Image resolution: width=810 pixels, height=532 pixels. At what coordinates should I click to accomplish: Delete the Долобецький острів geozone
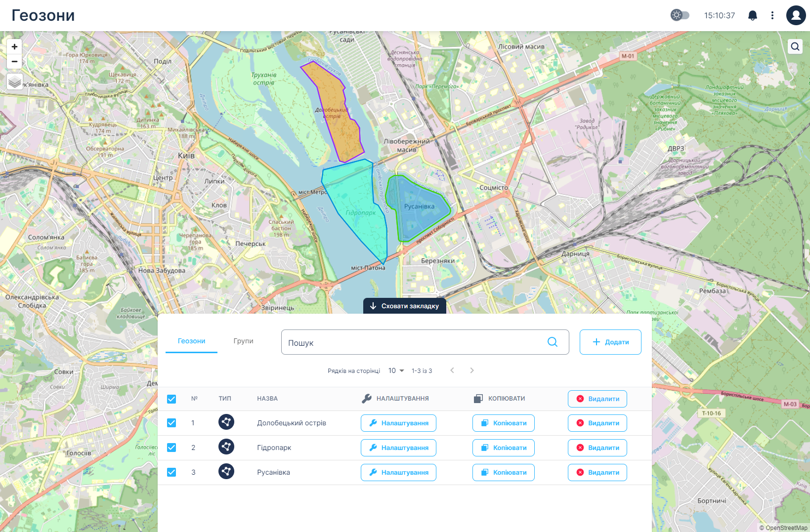[x=597, y=423]
